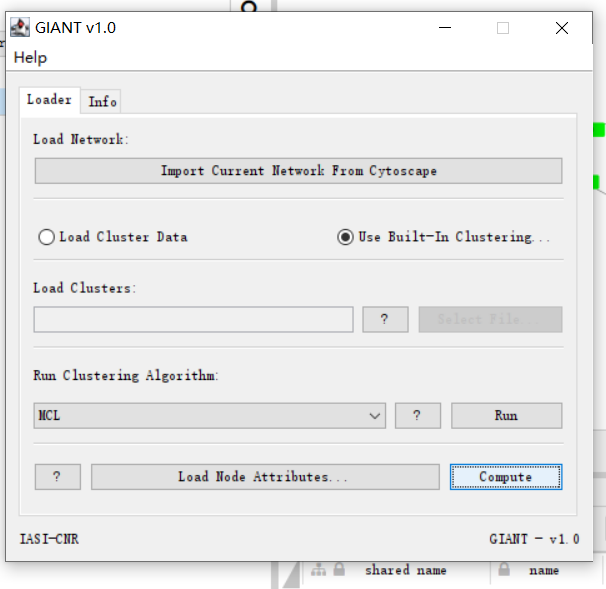Viewport: 606px width, 589px height.
Task: Click the 'Load Network:' label
Action: 80,139
